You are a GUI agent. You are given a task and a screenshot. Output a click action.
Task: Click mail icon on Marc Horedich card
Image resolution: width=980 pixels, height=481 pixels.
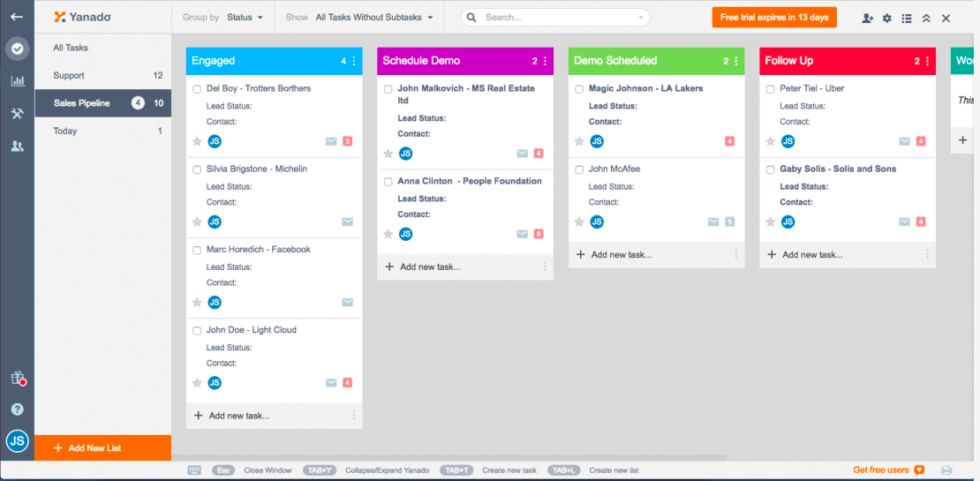pos(348,303)
